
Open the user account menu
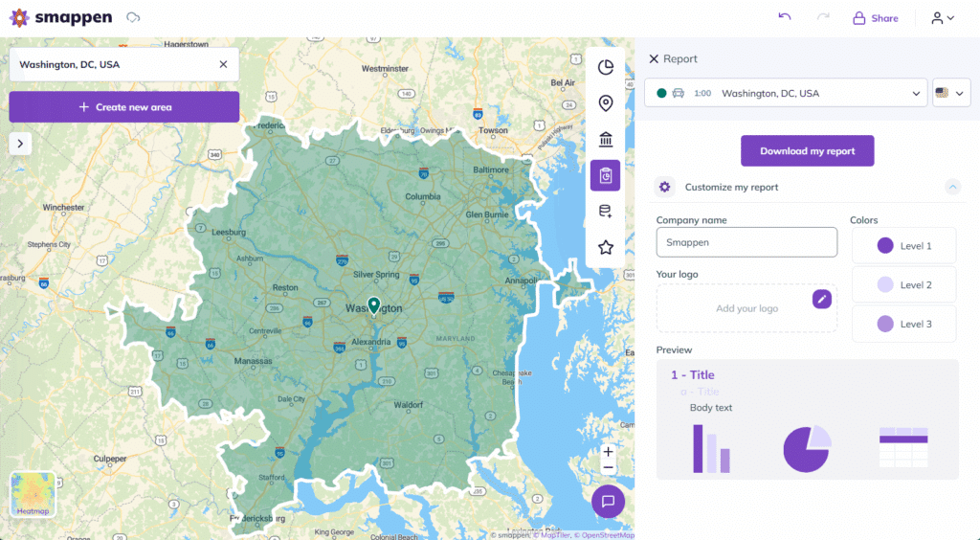point(943,18)
